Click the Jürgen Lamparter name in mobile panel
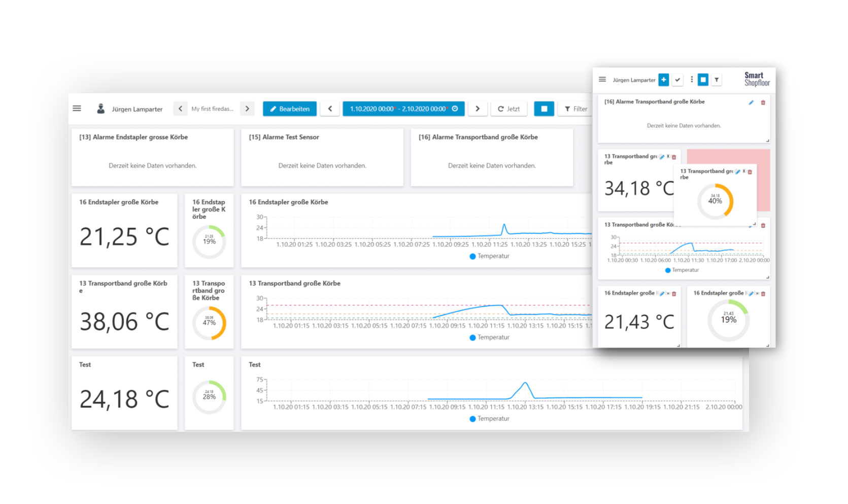This screenshot has height=504, width=848. click(x=634, y=80)
